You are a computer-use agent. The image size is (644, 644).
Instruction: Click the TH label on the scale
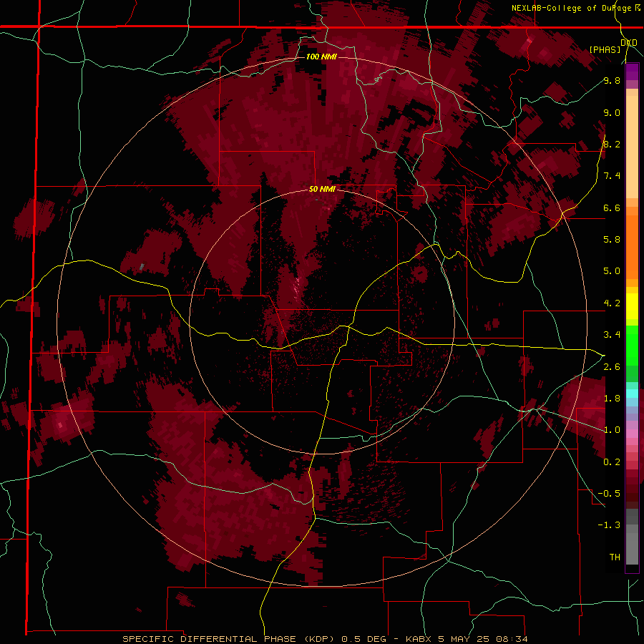click(x=615, y=557)
